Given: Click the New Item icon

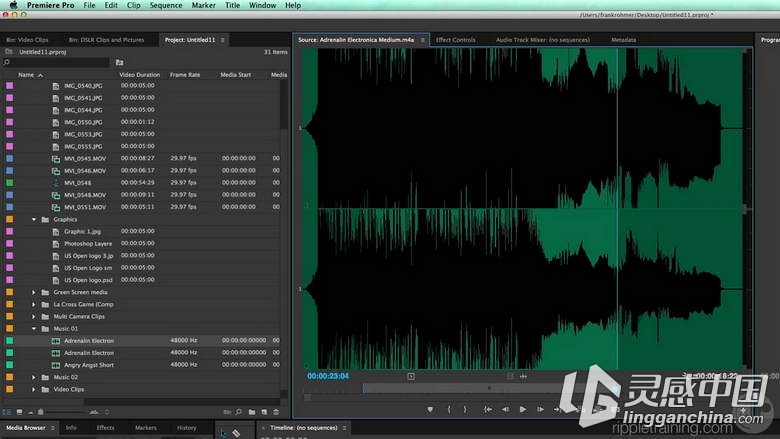Looking at the screenshot, I should coord(264,412).
